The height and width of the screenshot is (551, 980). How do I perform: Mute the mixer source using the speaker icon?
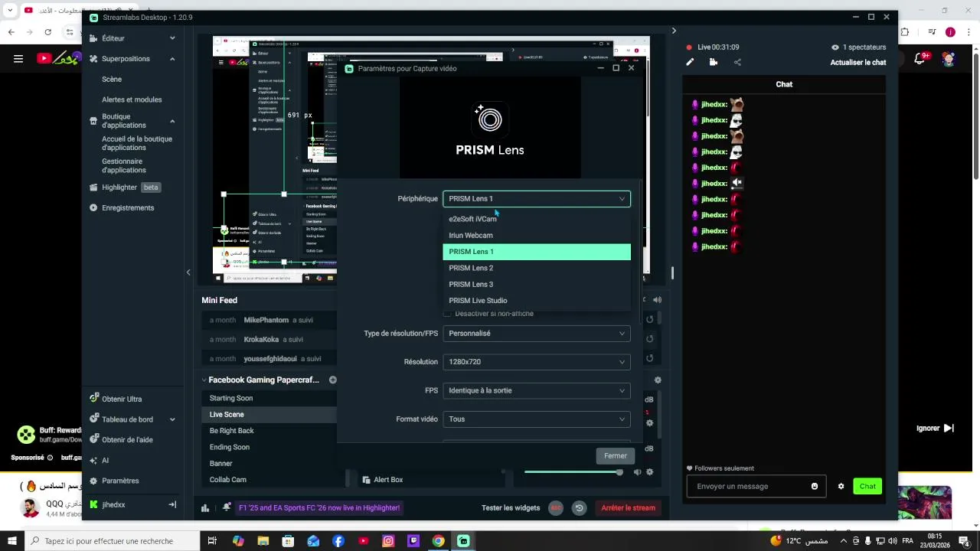point(637,472)
